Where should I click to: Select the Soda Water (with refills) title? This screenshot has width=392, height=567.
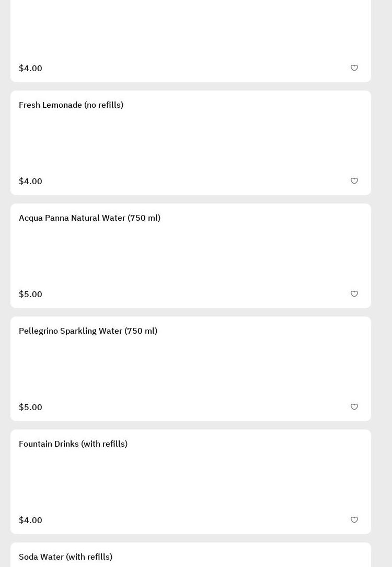pos(65,557)
